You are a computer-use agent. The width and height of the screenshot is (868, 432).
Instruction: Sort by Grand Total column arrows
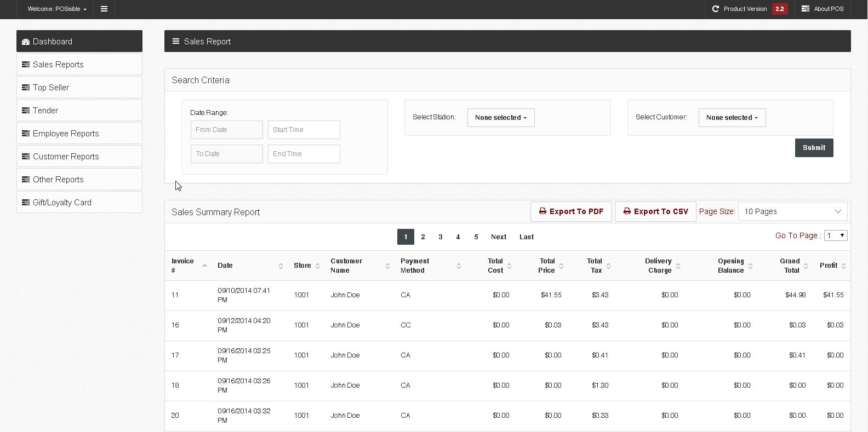(x=806, y=266)
